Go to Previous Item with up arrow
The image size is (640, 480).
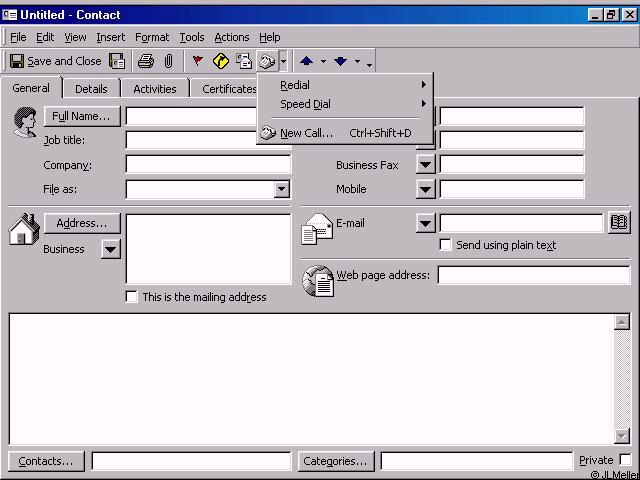coord(307,61)
